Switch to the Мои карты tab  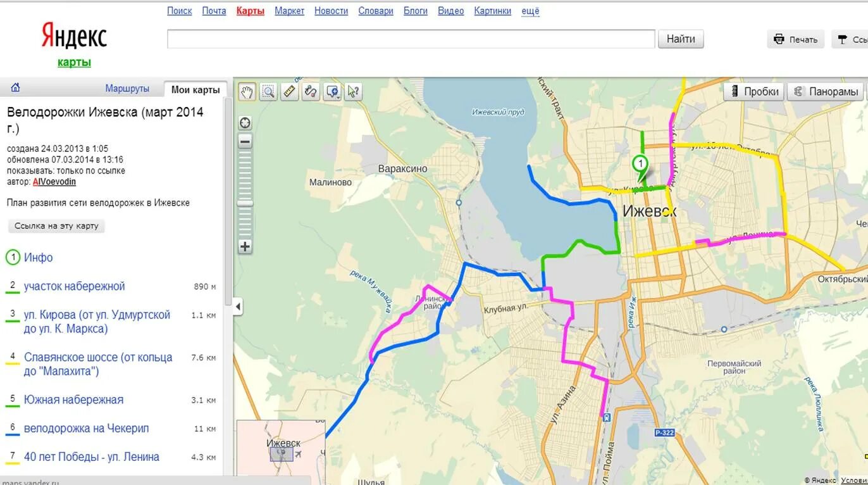195,89
